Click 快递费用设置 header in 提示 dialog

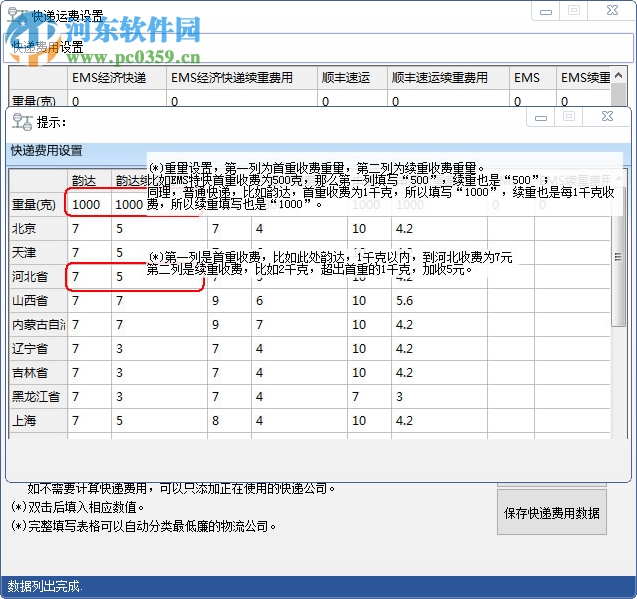point(47,151)
